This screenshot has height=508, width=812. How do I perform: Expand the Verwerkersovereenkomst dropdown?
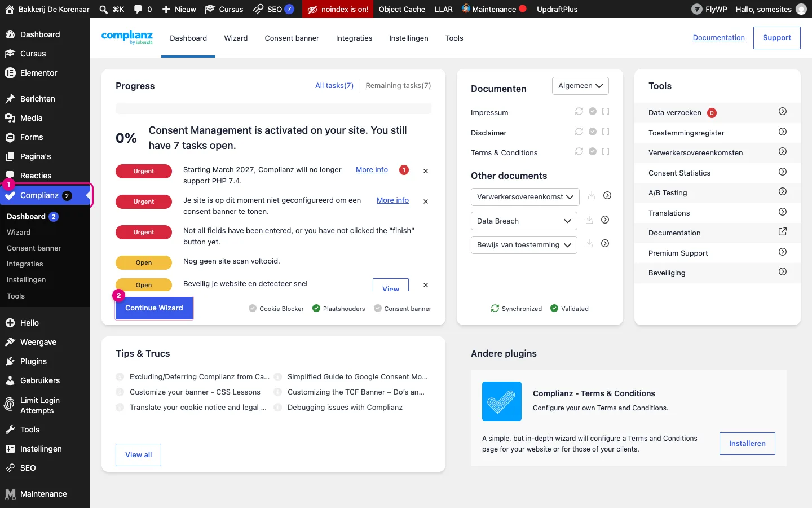click(525, 196)
